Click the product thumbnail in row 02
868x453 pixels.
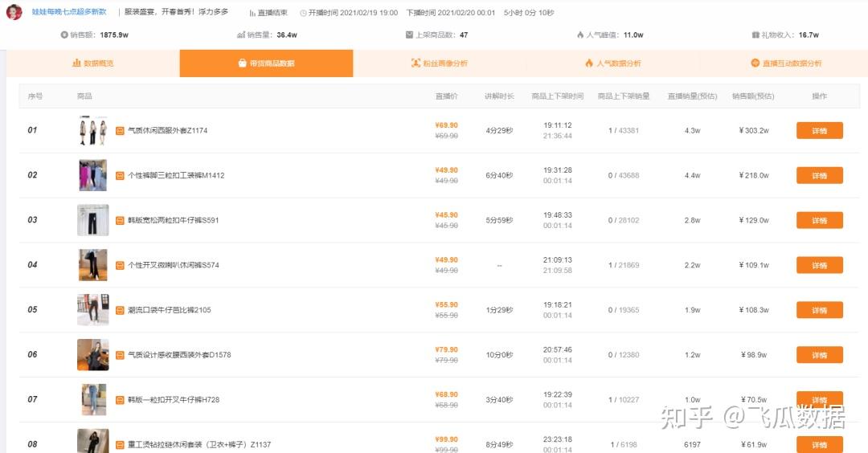[x=92, y=175]
